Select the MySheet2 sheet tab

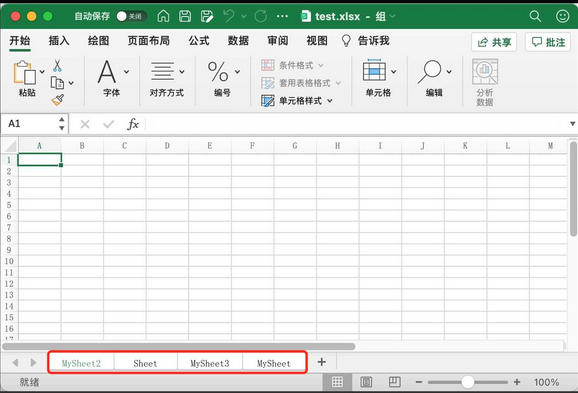click(x=81, y=364)
